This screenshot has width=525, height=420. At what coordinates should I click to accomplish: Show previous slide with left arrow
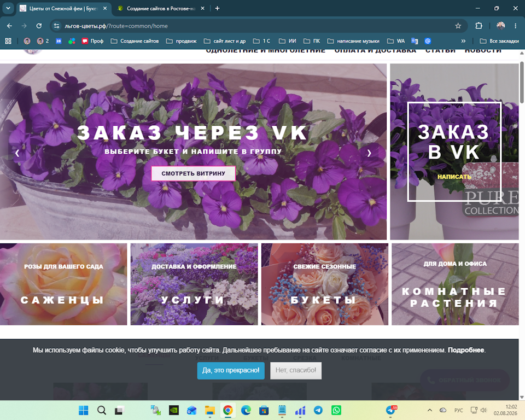coord(17,153)
